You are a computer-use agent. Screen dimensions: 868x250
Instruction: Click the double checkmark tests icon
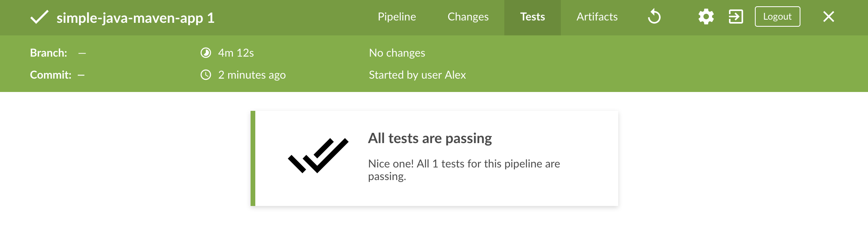point(318,156)
